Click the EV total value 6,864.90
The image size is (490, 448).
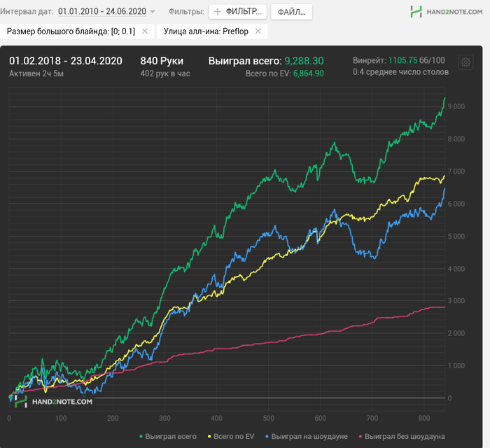pos(309,73)
